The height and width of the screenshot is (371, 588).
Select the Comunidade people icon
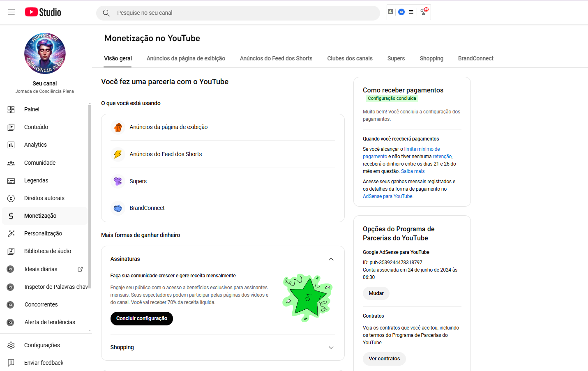(x=11, y=163)
